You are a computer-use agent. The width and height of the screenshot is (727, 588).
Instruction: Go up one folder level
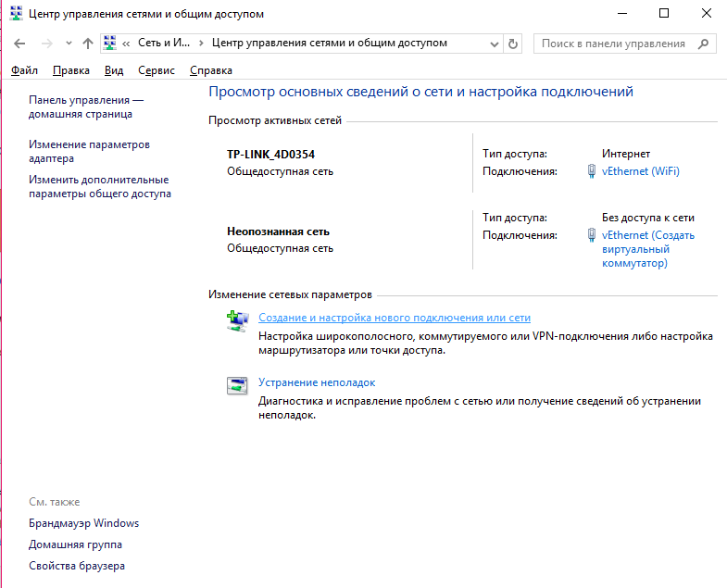click(88, 44)
